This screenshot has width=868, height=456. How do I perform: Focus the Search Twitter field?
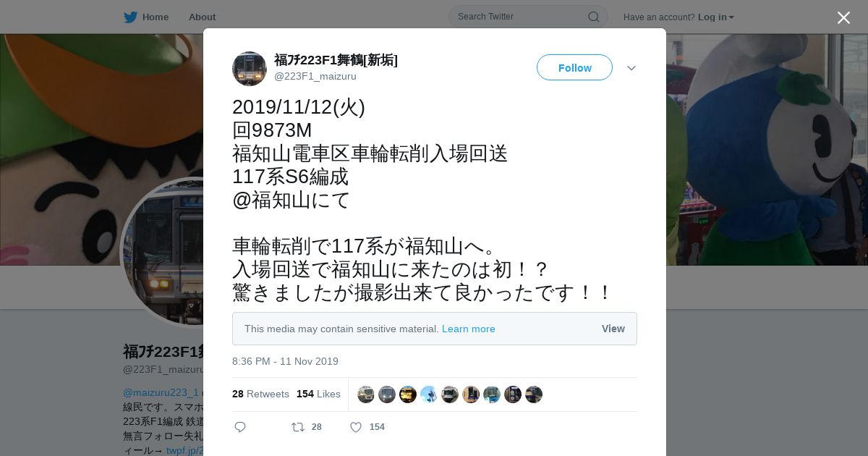click(528, 17)
